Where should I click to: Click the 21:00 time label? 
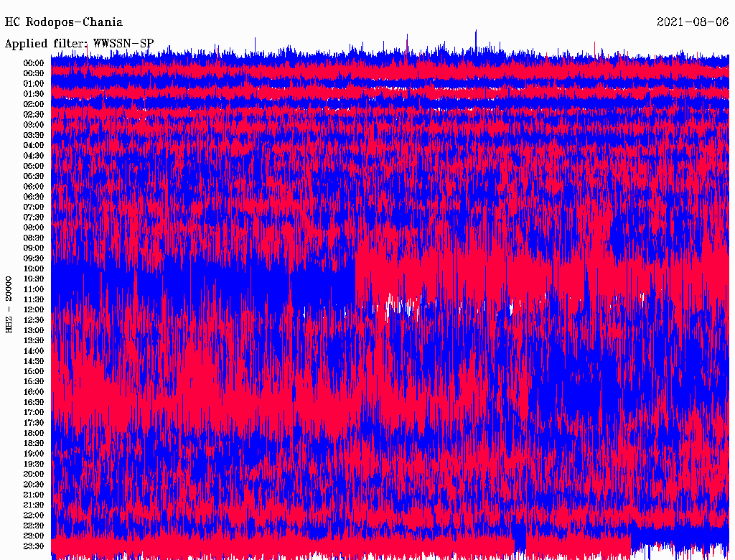pos(34,495)
